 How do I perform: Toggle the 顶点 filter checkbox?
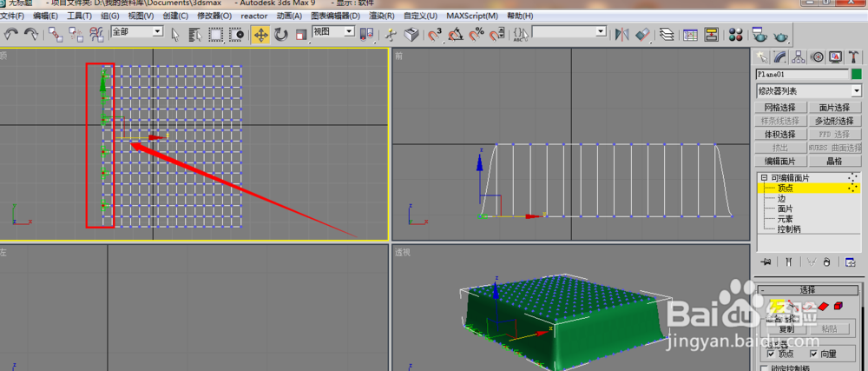pos(771,354)
